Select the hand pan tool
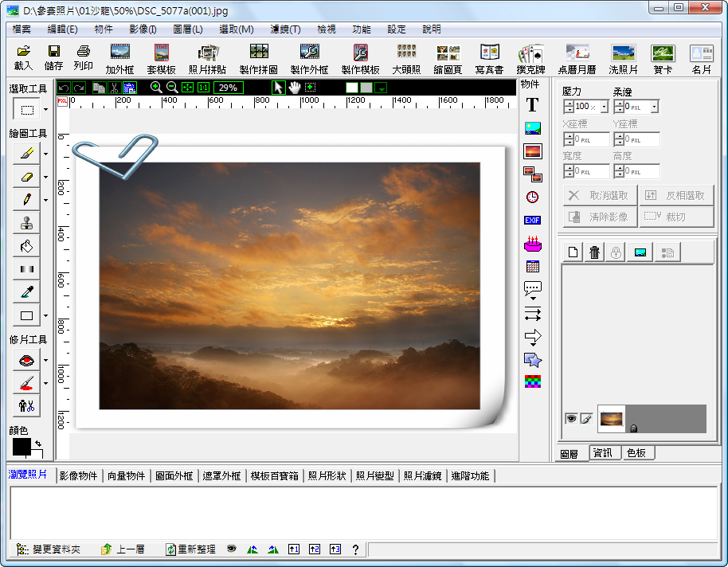Screen dimensions: 728x567 click(x=295, y=88)
